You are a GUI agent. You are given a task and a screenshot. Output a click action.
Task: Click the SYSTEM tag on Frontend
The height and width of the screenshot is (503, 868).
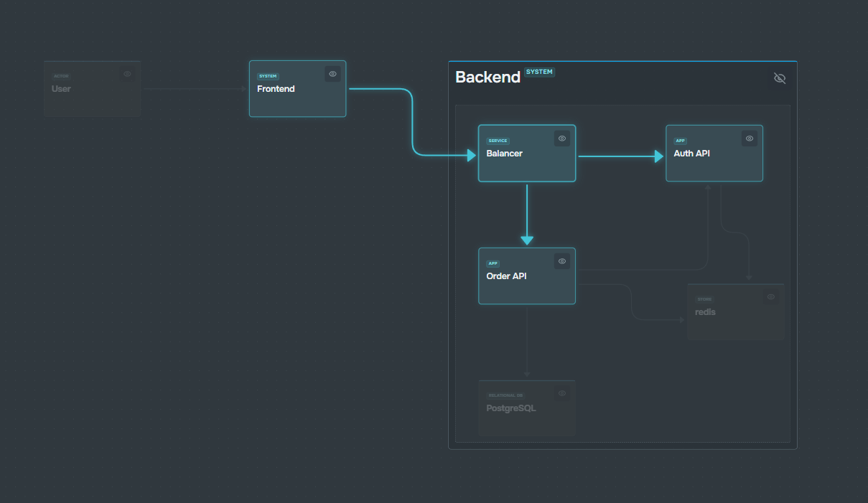268,76
